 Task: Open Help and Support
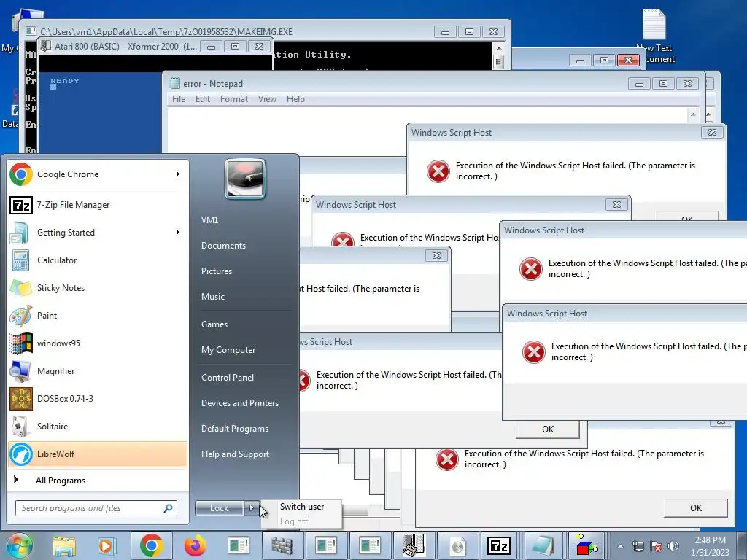point(236,454)
